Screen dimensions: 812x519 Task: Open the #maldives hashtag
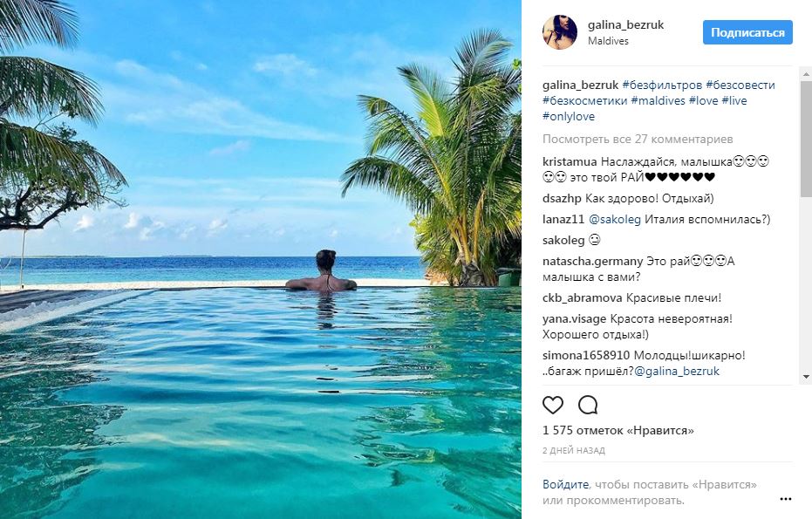click(x=657, y=101)
